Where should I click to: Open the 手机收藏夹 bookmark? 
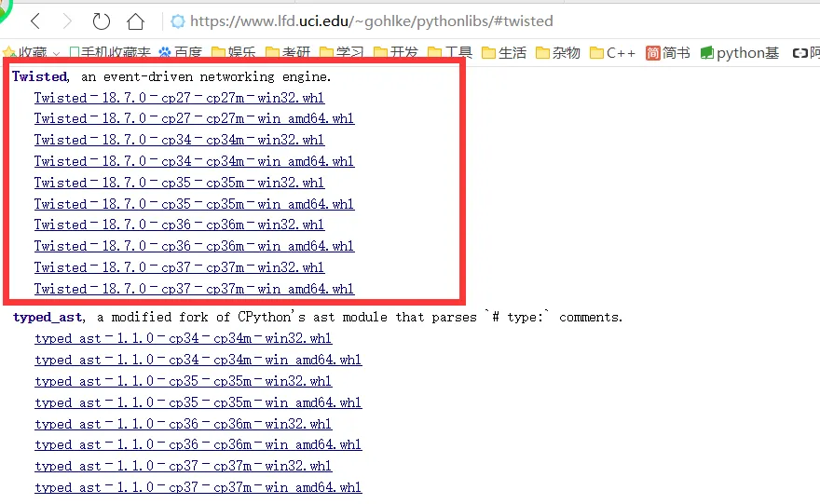(x=110, y=52)
